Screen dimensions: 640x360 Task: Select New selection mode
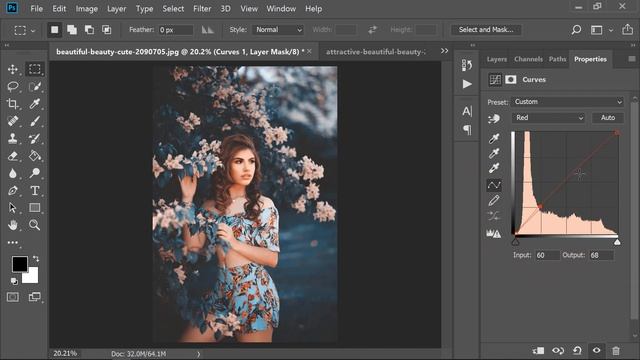click(54, 30)
